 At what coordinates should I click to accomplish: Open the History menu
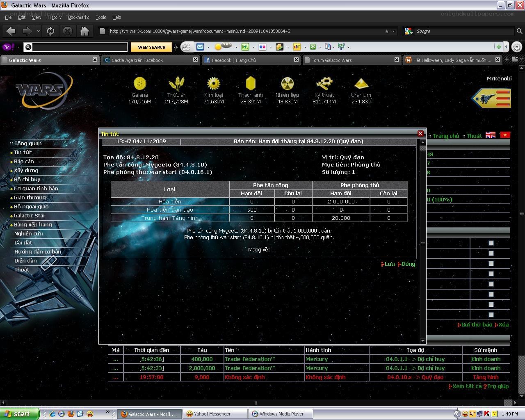pos(54,17)
